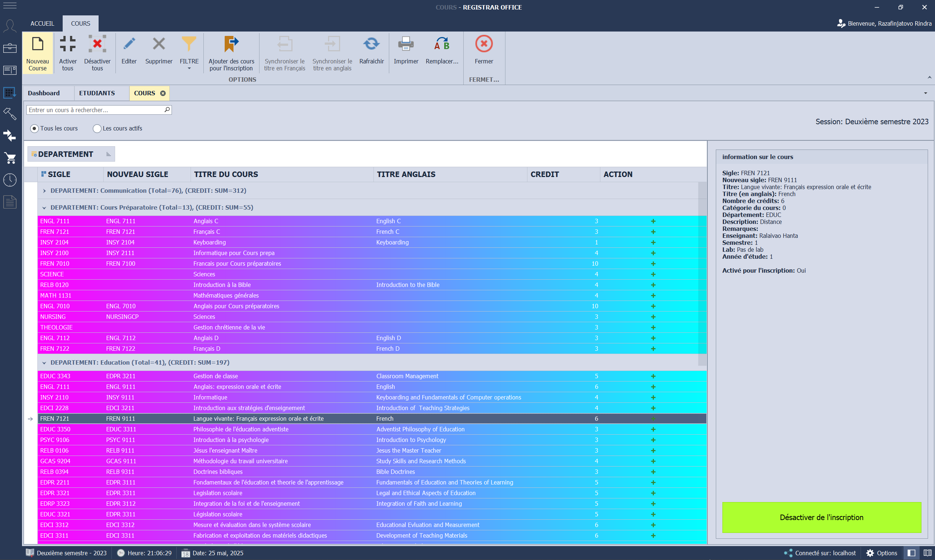Click the Rafraichir refresh icon
Screen dimensions: 935x560
371,44
